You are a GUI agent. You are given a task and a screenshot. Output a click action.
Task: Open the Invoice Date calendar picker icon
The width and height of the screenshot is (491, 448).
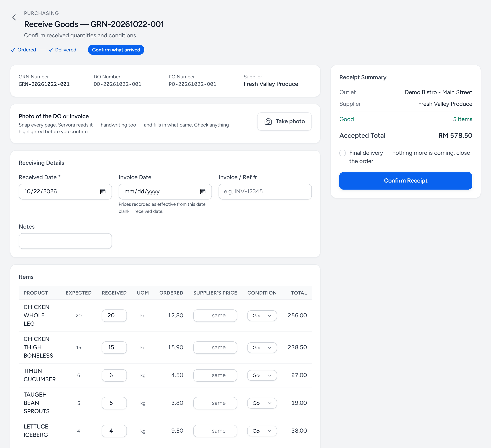(203, 192)
